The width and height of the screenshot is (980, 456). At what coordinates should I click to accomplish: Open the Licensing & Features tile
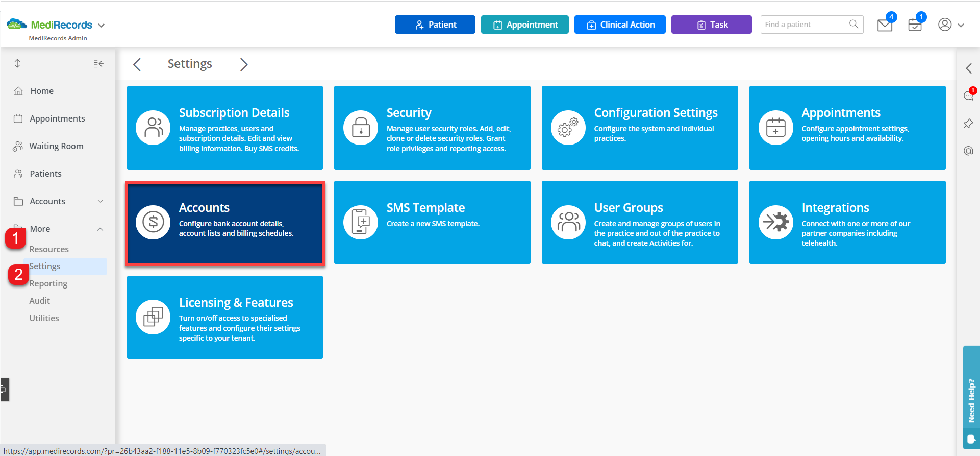225,317
